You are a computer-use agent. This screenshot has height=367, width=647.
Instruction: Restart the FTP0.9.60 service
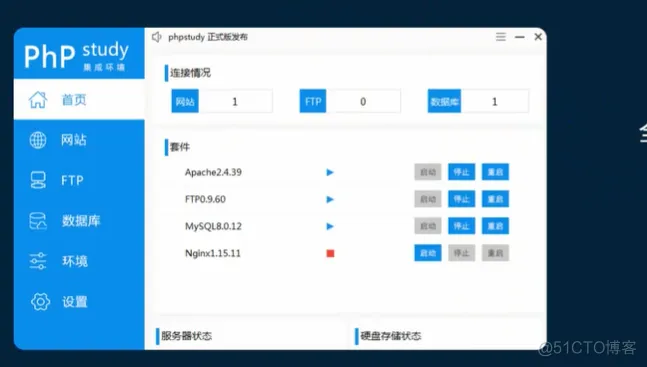(495, 199)
